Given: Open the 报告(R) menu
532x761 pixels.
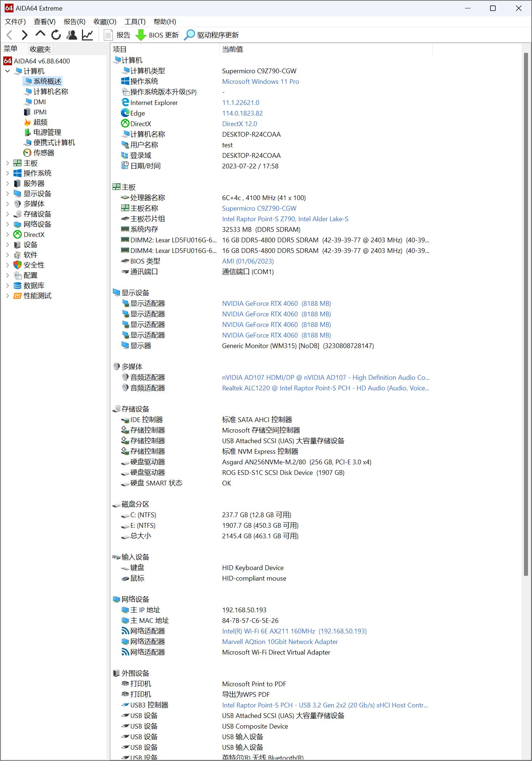Looking at the screenshot, I should 74,22.
